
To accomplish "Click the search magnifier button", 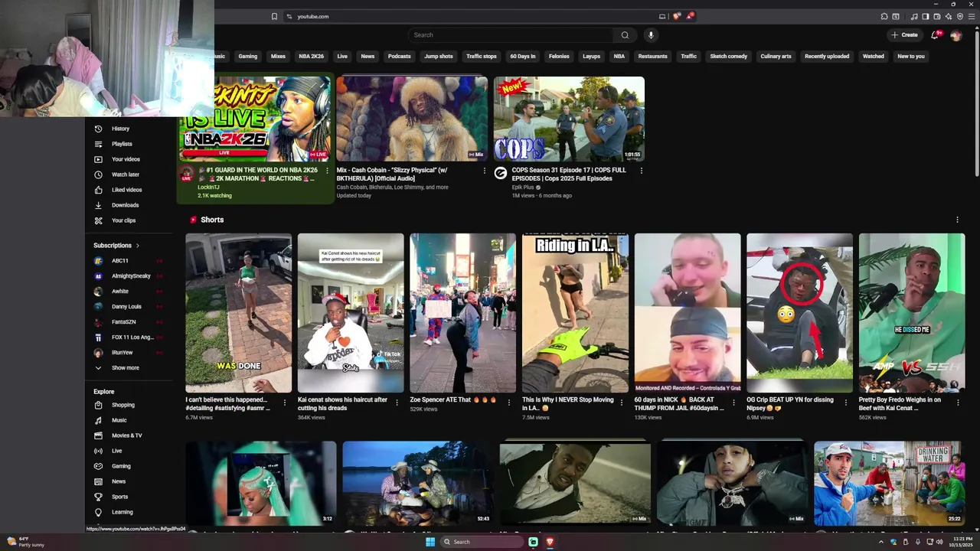I will click(625, 34).
